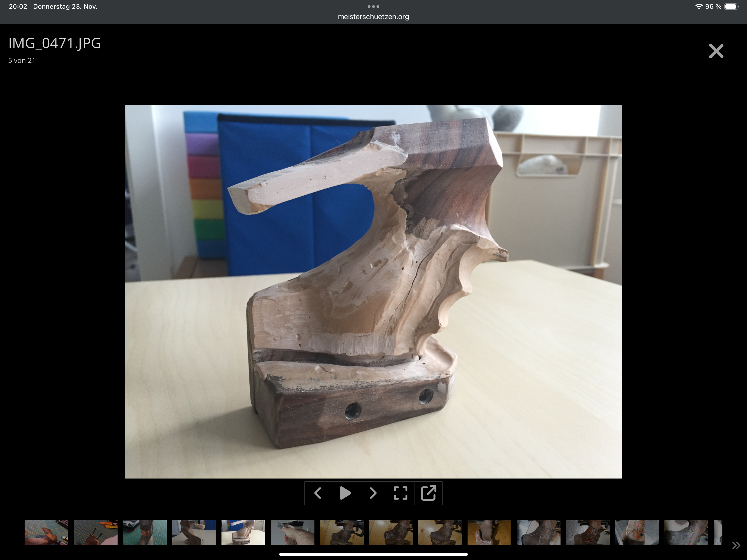Select the first thumbnail in filmstrip

46,533
